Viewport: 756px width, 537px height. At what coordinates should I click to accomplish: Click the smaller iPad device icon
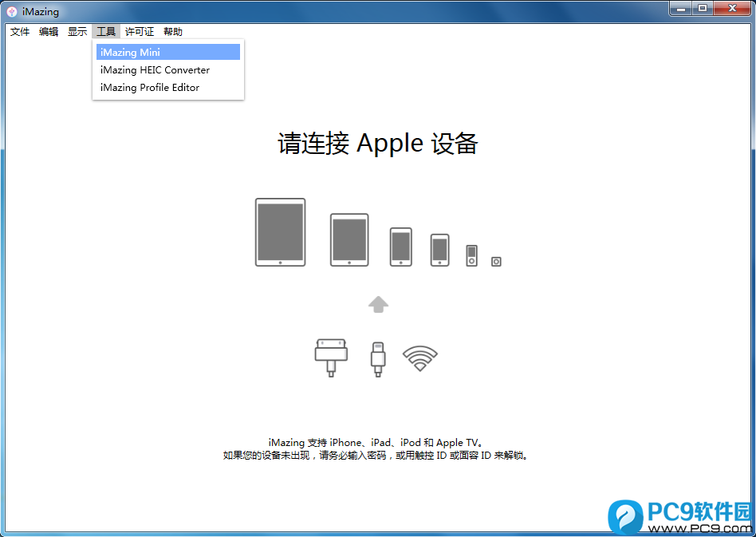(349, 240)
